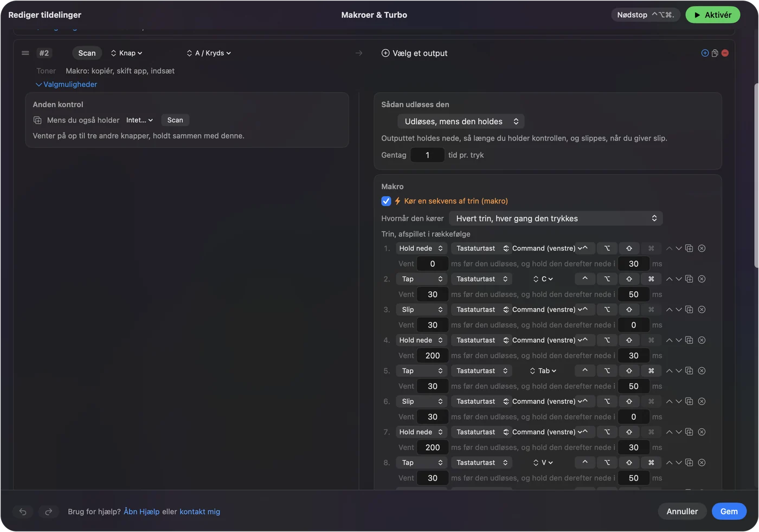Viewport: 759px width, 532px height.
Task: Move macro step 3 up
Action: 669,310
